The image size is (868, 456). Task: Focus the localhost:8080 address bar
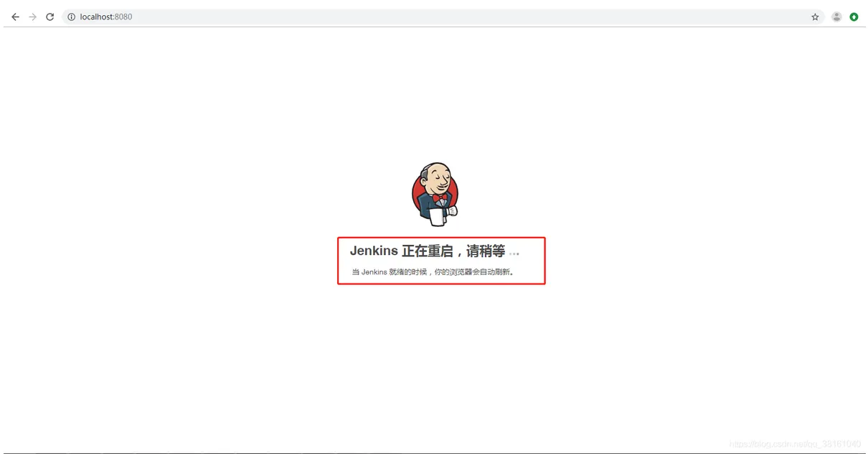click(x=443, y=17)
